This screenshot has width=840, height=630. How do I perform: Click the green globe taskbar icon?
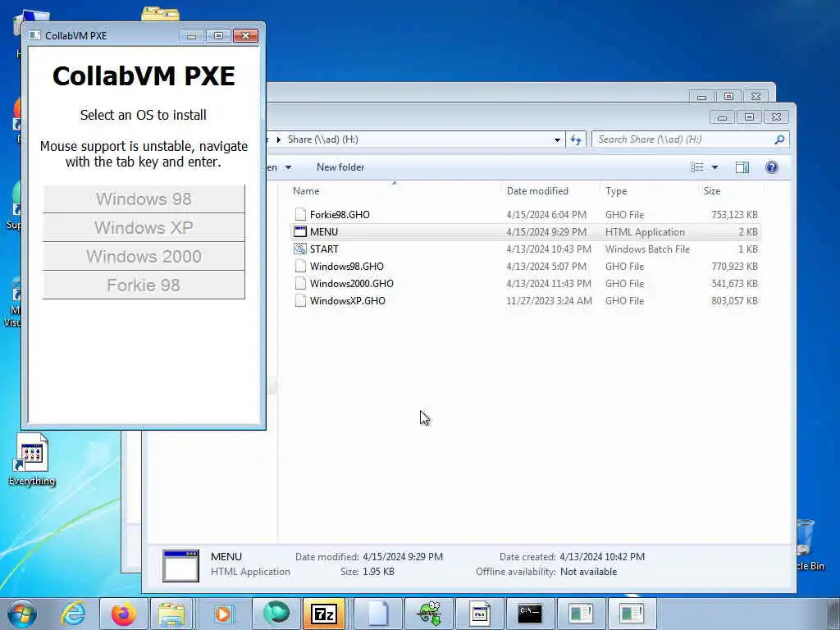(276, 614)
